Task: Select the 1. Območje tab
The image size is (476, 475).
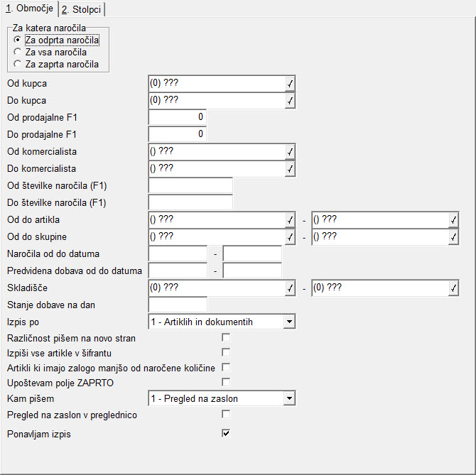Action: point(29,9)
